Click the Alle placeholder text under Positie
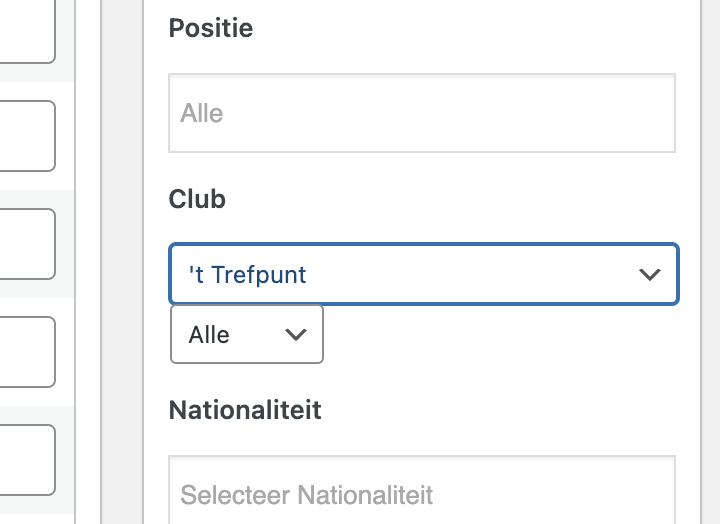Image resolution: width=720 pixels, height=524 pixels. tap(202, 113)
